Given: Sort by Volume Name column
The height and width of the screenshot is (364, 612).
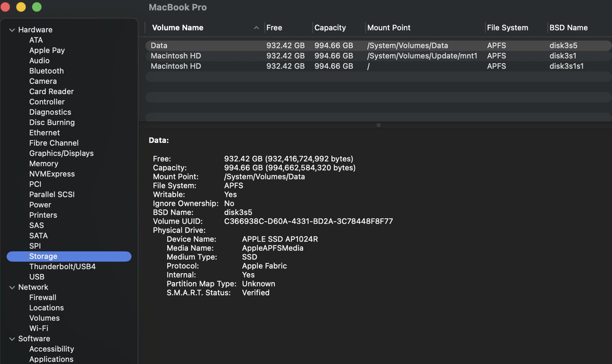Looking at the screenshot, I should tap(178, 27).
